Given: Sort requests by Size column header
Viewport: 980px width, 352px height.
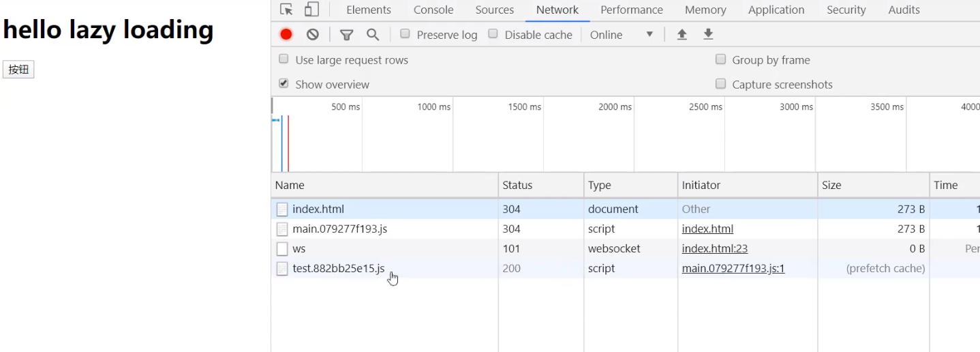Looking at the screenshot, I should point(874,185).
